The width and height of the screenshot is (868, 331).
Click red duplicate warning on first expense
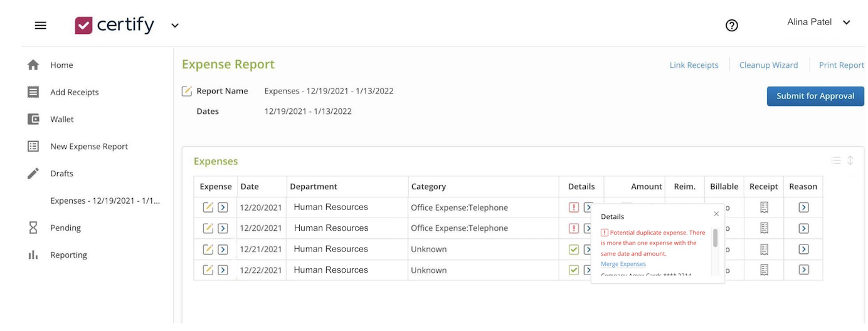click(573, 207)
